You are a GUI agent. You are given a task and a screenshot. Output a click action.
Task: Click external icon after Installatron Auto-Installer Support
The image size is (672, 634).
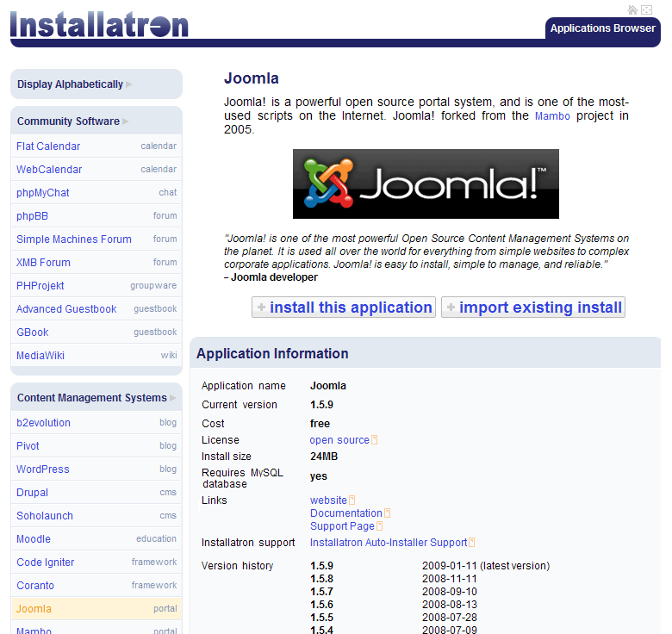tap(472, 543)
